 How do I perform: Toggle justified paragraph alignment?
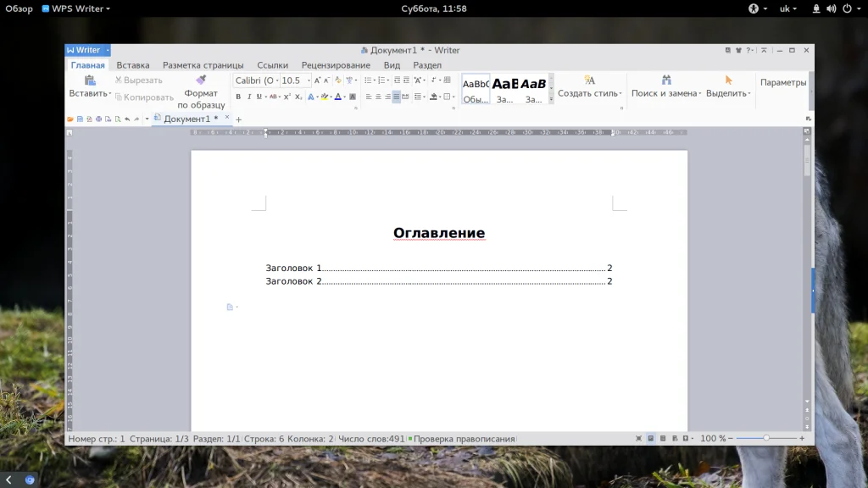(x=397, y=97)
